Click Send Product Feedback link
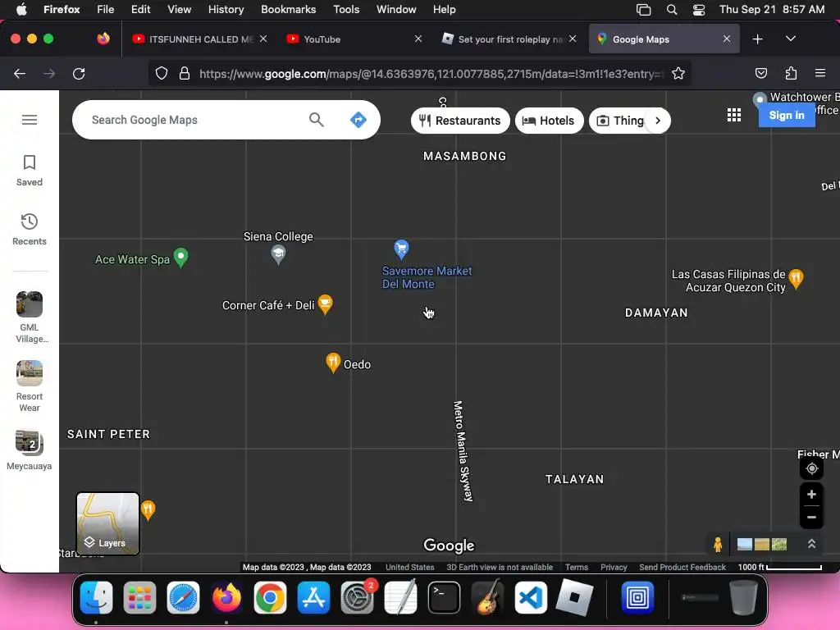 pos(682,567)
